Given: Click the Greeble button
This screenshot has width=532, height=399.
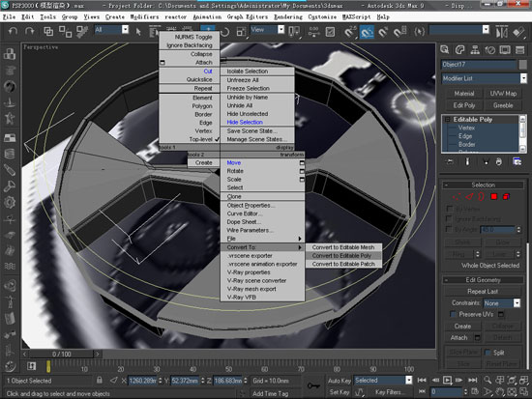Looking at the screenshot, I should tap(503, 105).
